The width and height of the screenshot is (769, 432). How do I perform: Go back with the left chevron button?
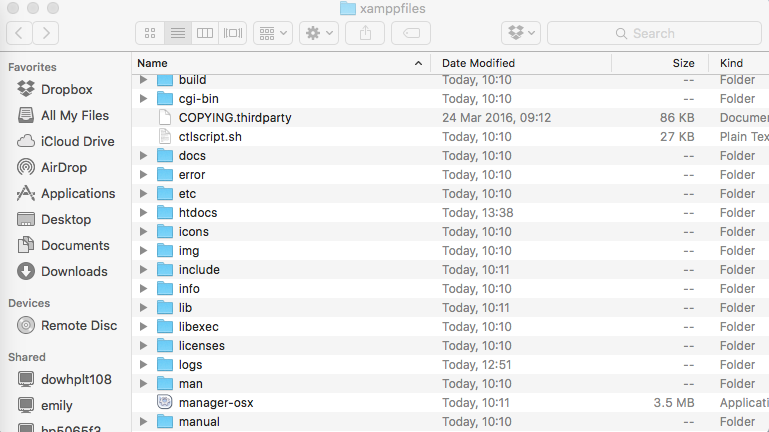(20, 33)
